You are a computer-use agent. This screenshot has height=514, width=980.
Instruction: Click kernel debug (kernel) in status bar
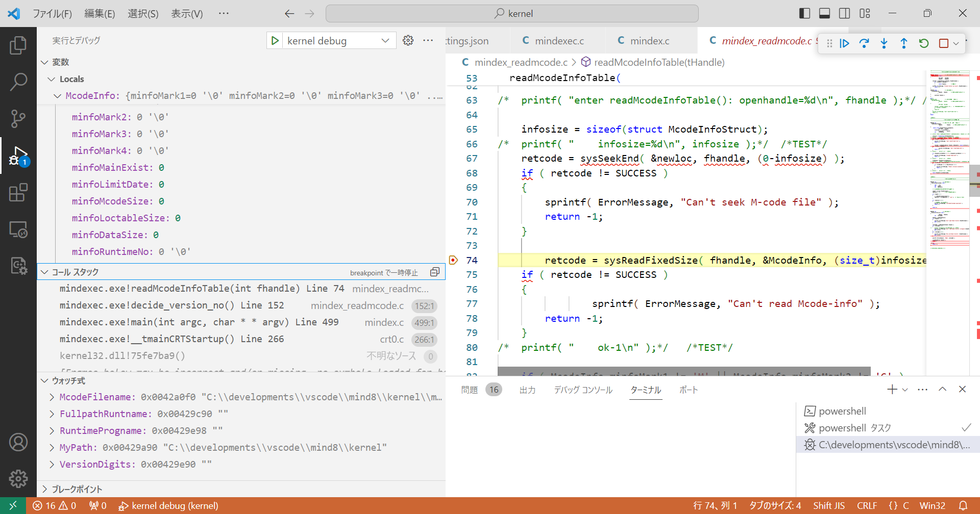click(x=168, y=505)
